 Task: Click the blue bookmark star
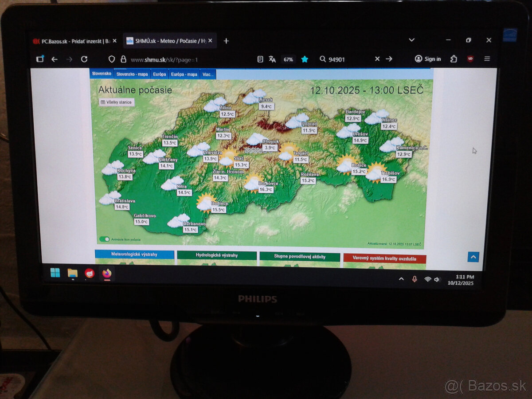[305, 59]
